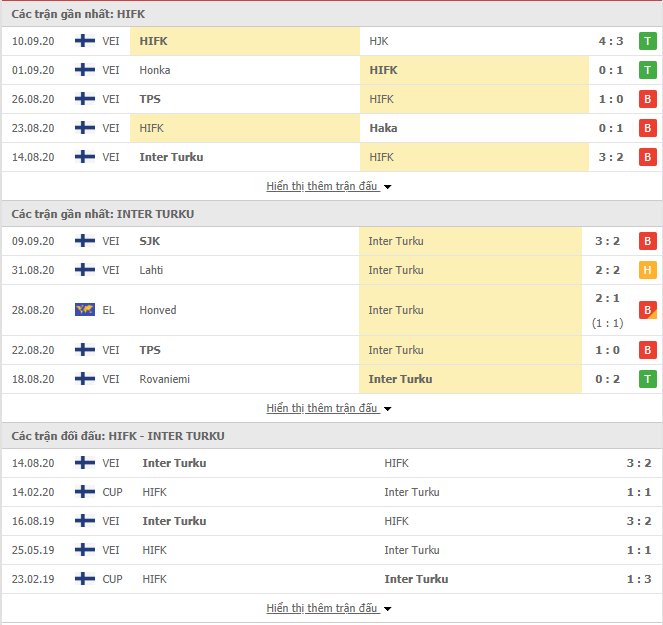663x625 pixels.
Task: Show more head-to-head matches at the bottom
Action: tap(328, 608)
